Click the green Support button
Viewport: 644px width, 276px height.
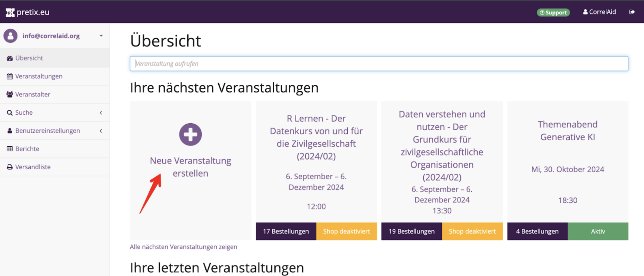click(x=553, y=12)
